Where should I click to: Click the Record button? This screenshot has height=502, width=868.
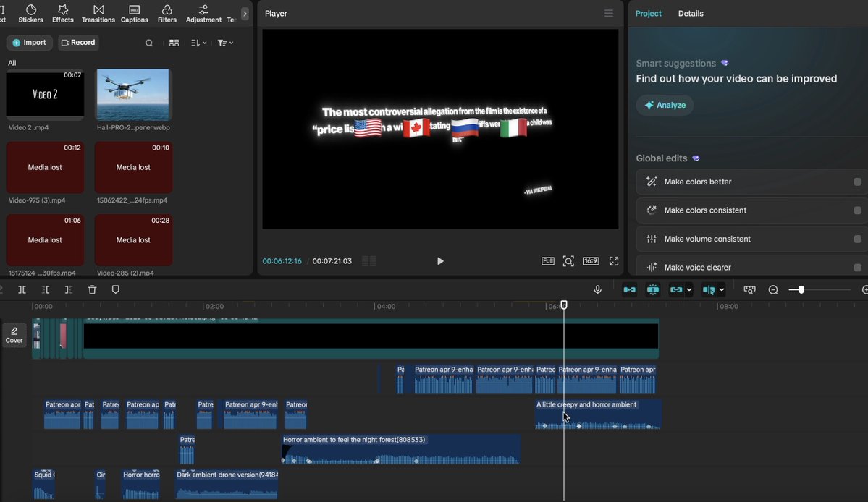pyautogui.click(x=78, y=43)
